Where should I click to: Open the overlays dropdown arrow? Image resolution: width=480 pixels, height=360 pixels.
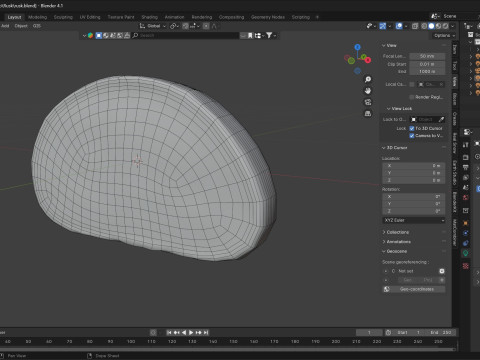406,26
